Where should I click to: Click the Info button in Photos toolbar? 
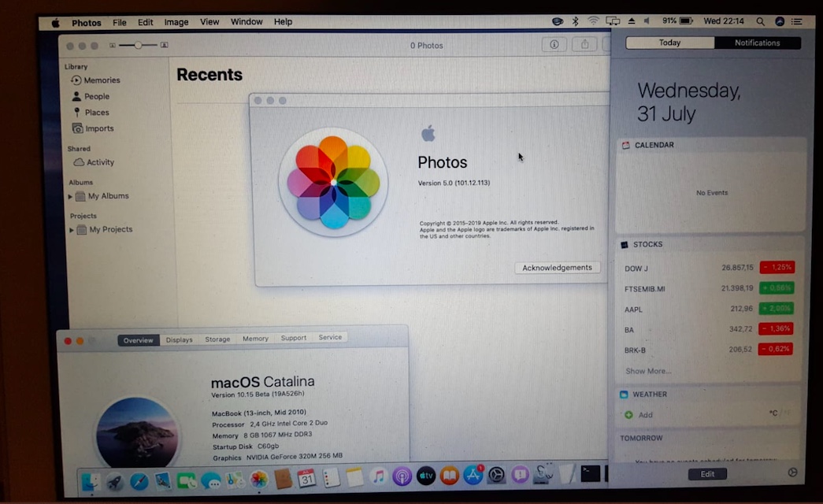[x=554, y=45]
